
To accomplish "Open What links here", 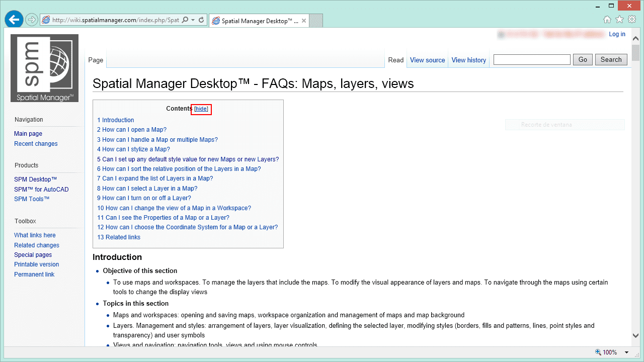I will coord(35,235).
